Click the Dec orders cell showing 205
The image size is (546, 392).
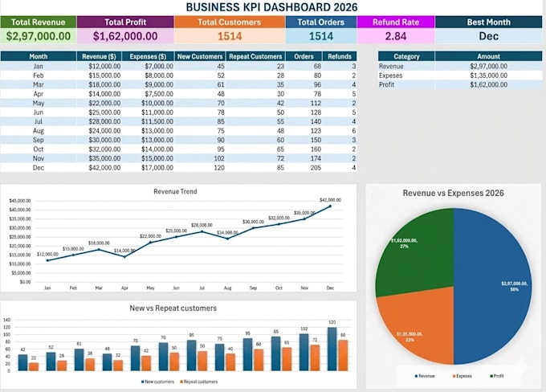point(304,168)
